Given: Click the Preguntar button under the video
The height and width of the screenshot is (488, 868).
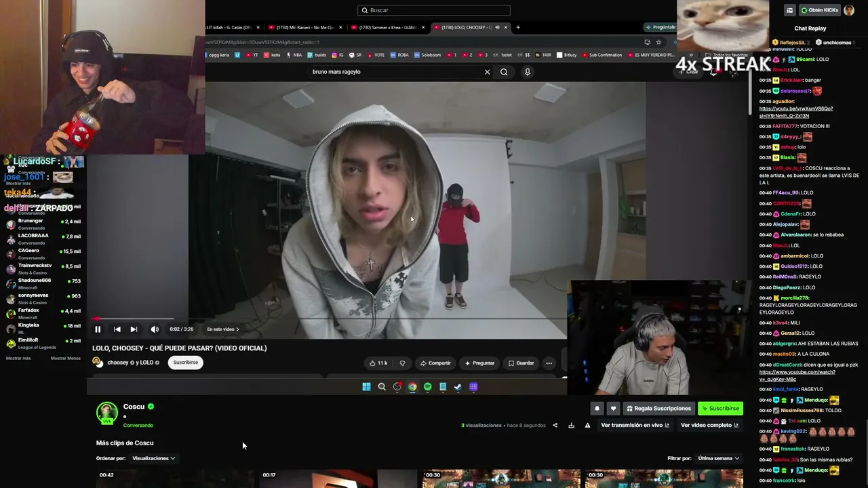Looking at the screenshot, I should point(479,363).
